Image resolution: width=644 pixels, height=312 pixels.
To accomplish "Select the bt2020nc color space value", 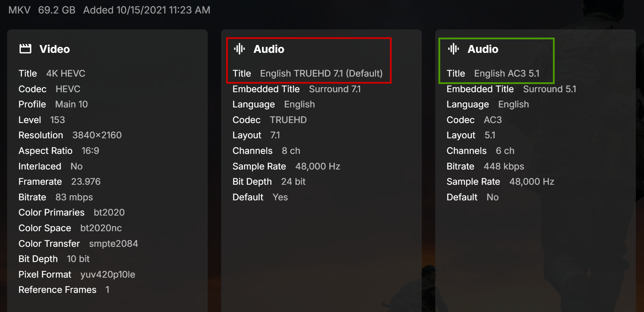I will 101,228.
